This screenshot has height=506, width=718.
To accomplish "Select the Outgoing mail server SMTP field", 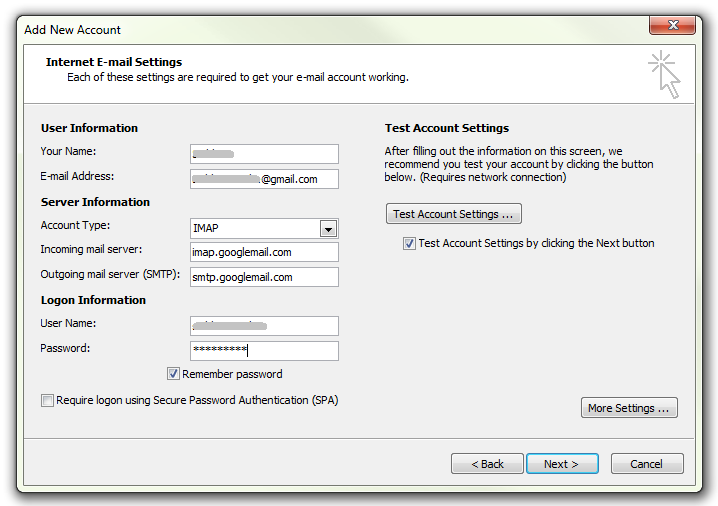I will click(x=264, y=277).
